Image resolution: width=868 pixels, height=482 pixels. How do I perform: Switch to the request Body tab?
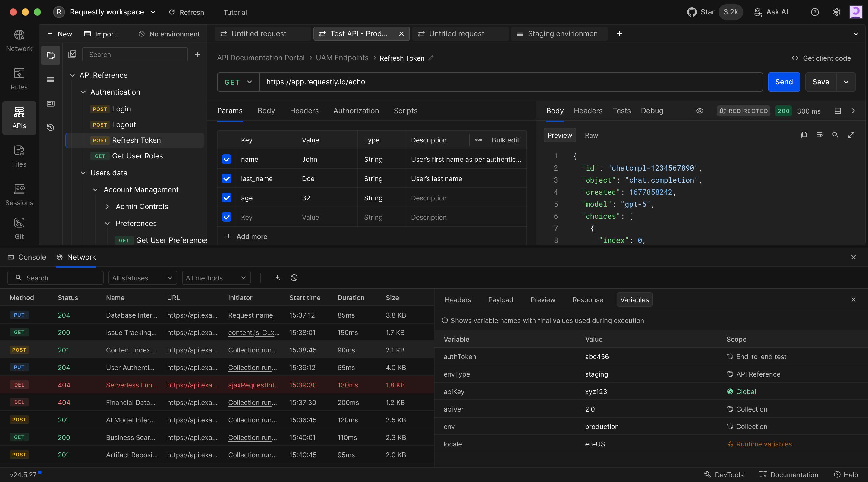pyautogui.click(x=266, y=111)
